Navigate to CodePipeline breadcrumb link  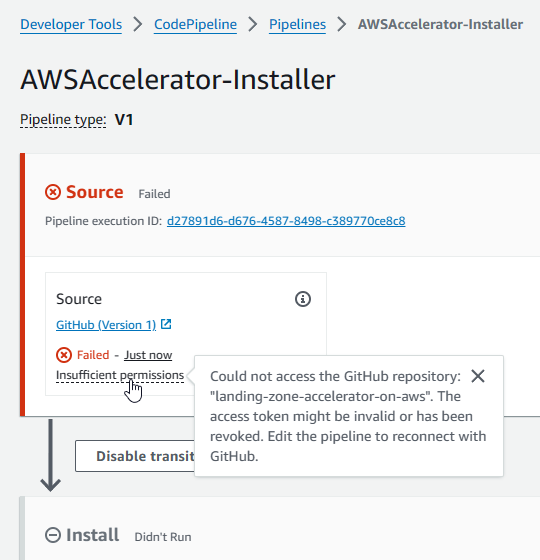pos(195,25)
